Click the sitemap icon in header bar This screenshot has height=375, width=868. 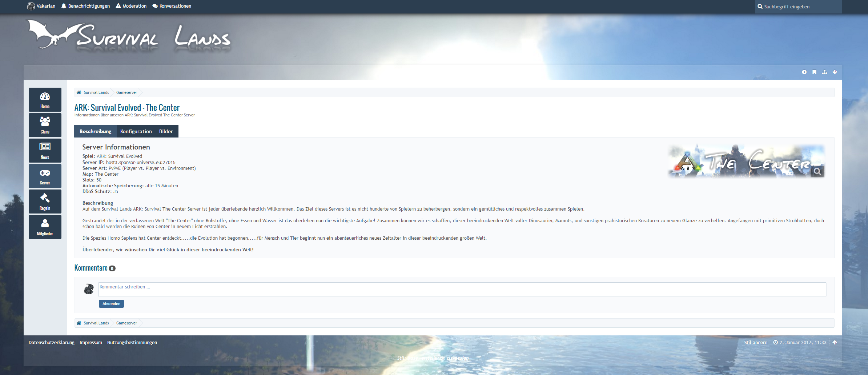(x=824, y=72)
